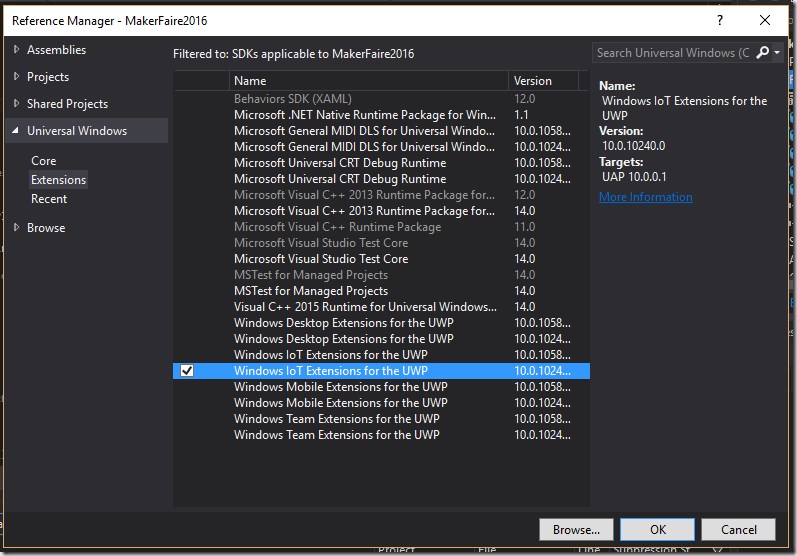Select Microsoft General MIDI DLS version 10.0.1024 row
The height and width of the screenshot is (556, 797).
[x=381, y=147]
